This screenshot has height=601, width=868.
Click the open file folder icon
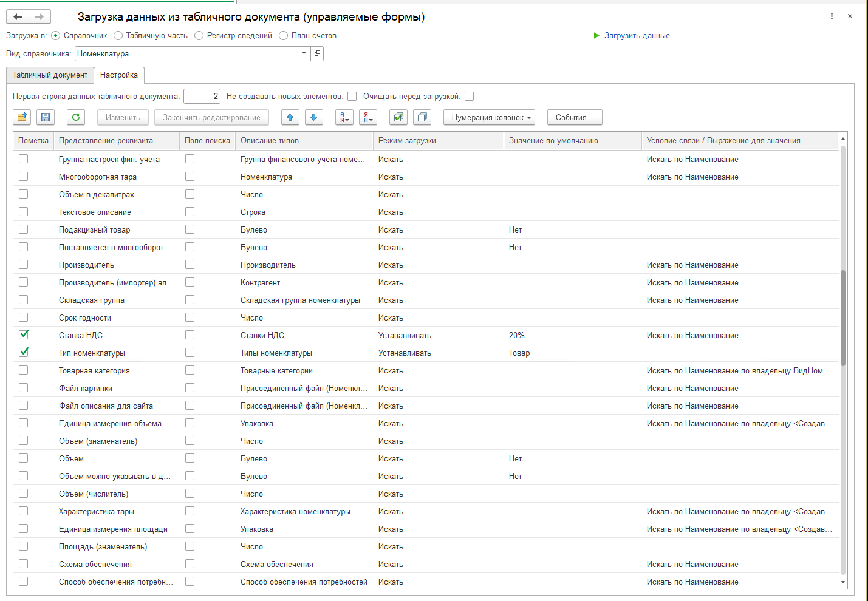[22, 117]
